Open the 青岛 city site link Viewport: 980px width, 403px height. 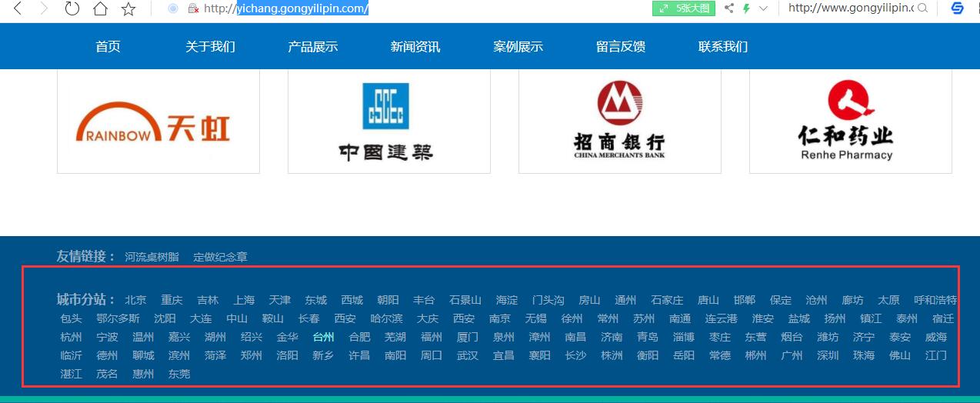[648, 337]
